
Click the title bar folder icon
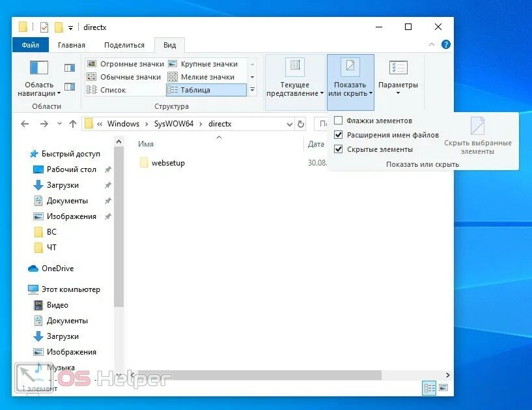(x=23, y=27)
